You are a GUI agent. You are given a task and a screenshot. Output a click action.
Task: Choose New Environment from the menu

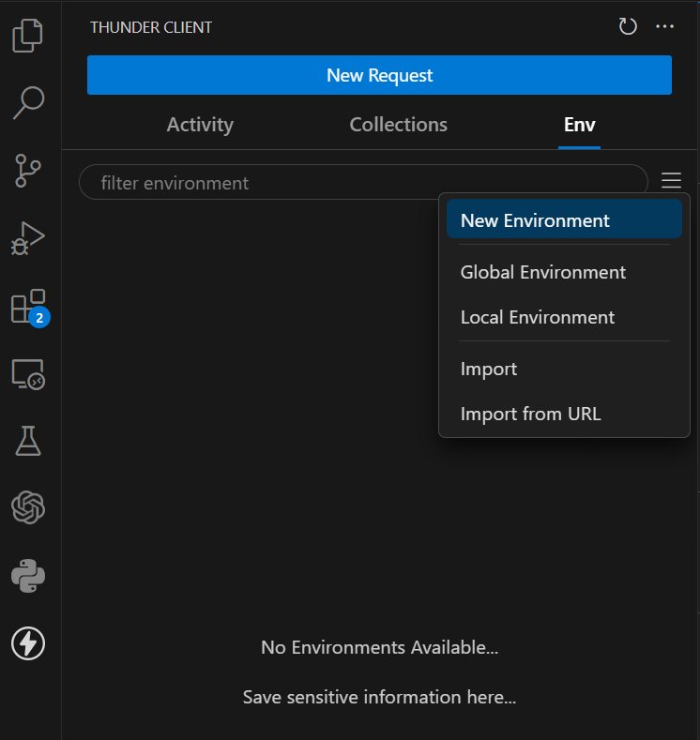click(564, 220)
